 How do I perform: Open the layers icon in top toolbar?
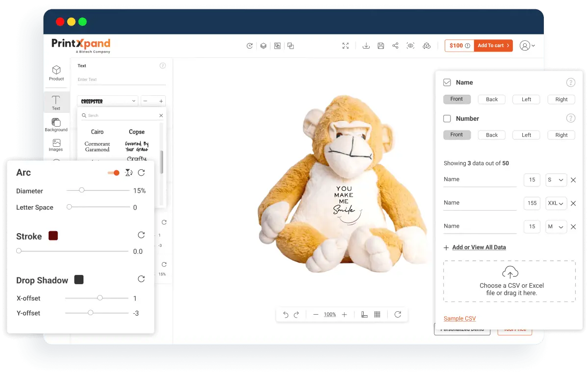click(x=264, y=46)
